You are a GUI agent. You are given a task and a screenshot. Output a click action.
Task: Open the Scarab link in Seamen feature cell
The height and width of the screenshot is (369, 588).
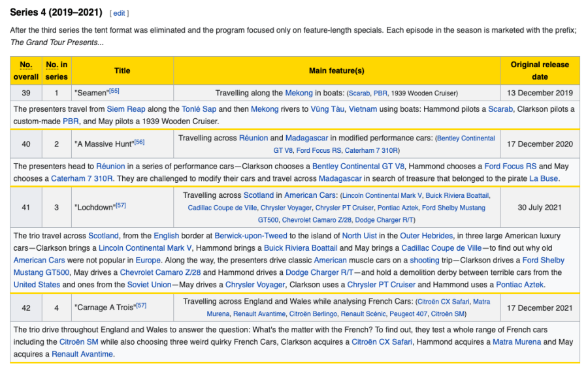[359, 93]
